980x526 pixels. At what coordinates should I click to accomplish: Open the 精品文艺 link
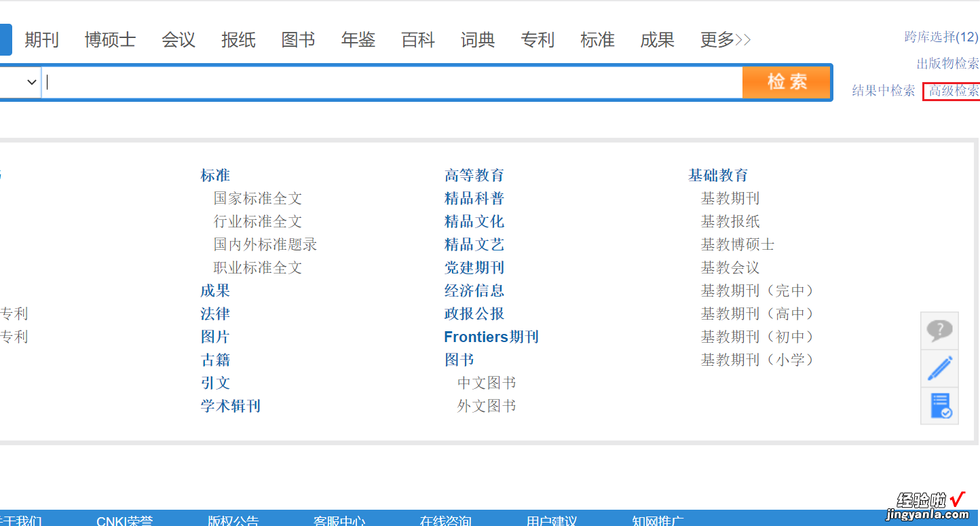coord(474,244)
